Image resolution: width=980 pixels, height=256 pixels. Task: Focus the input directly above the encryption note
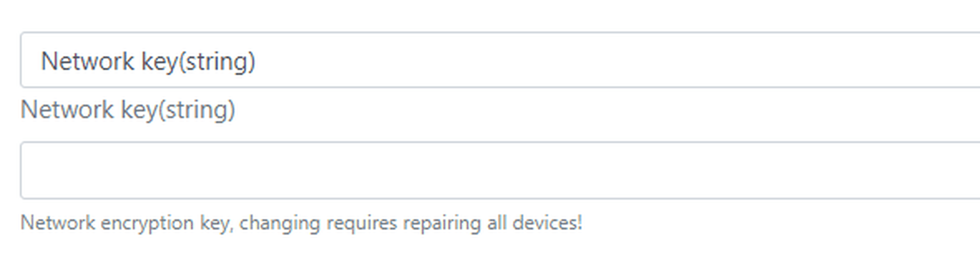(x=500, y=170)
